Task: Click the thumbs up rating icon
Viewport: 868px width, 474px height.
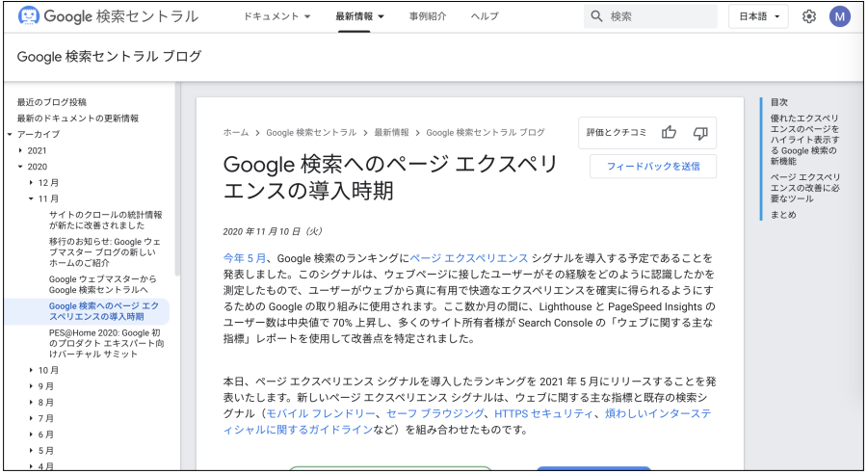Action: click(669, 133)
